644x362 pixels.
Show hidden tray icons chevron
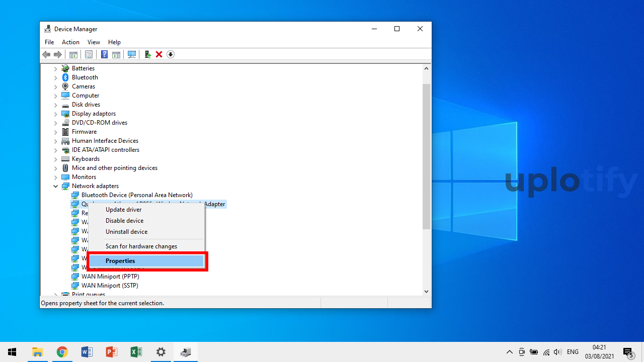click(x=510, y=352)
